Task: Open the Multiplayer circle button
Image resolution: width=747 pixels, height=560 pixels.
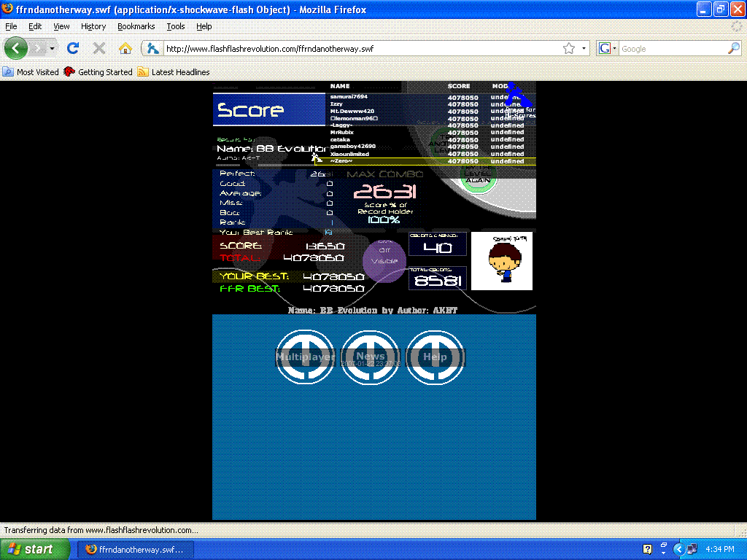Action: click(x=305, y=357)
